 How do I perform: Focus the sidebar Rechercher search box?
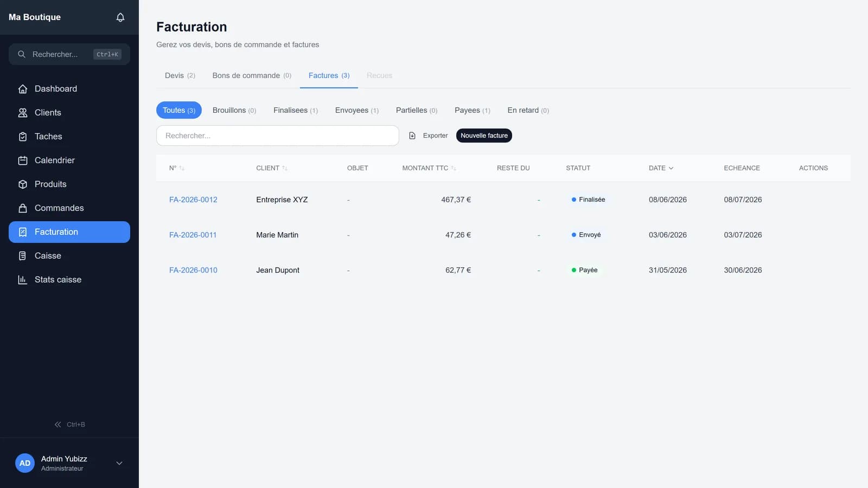(69, 54)
